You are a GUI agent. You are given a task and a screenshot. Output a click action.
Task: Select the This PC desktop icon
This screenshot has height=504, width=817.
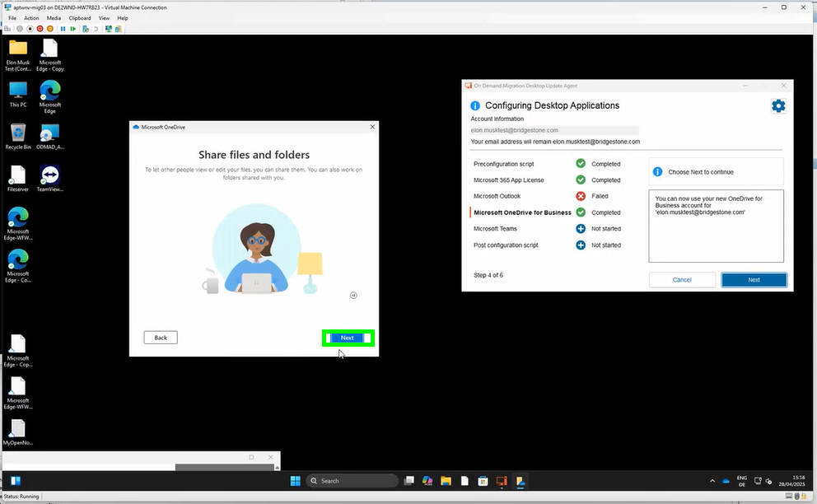(18, 95)
